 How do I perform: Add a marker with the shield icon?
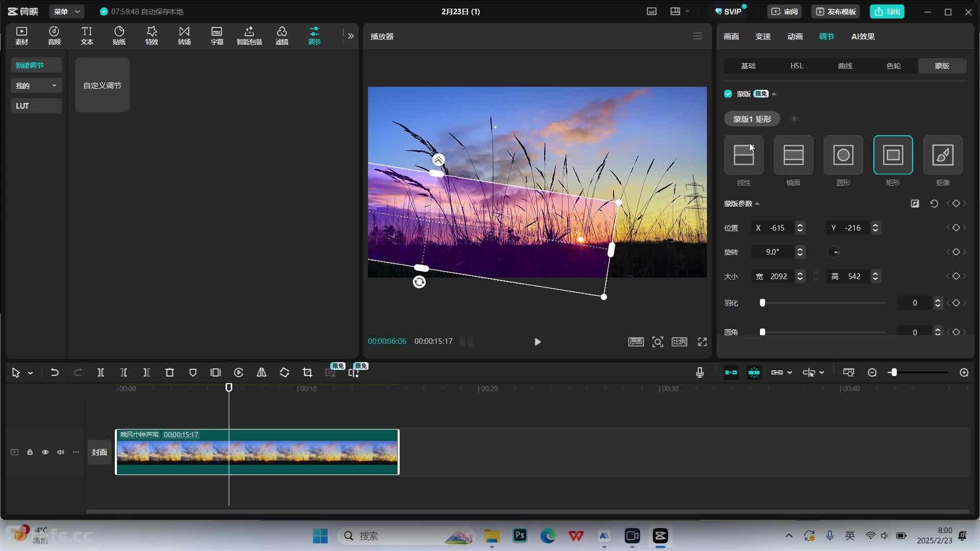pos(192,372)
